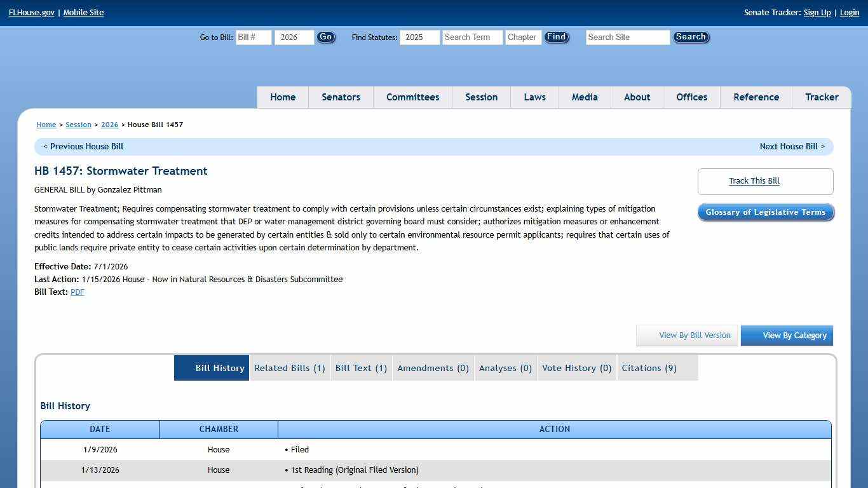Click Previous House Bill navigation arrow
Screen dimensions: 868x488
coord(83,146)
